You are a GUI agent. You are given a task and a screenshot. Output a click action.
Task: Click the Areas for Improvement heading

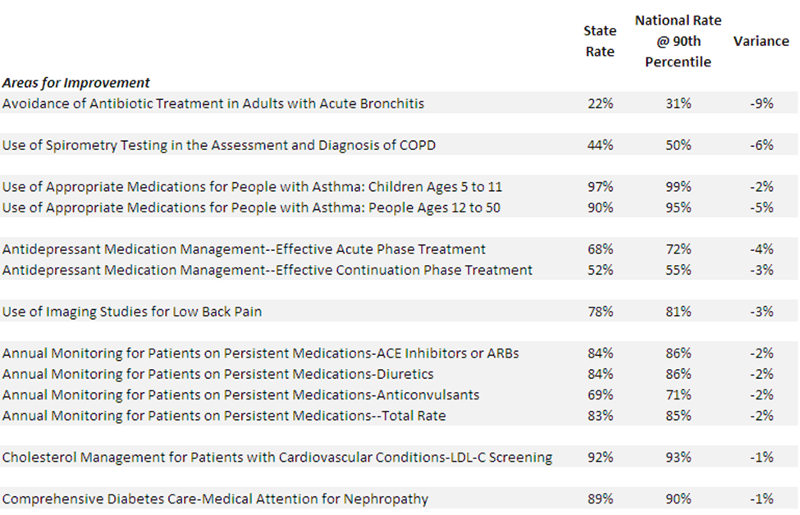(x=76, y=83)
